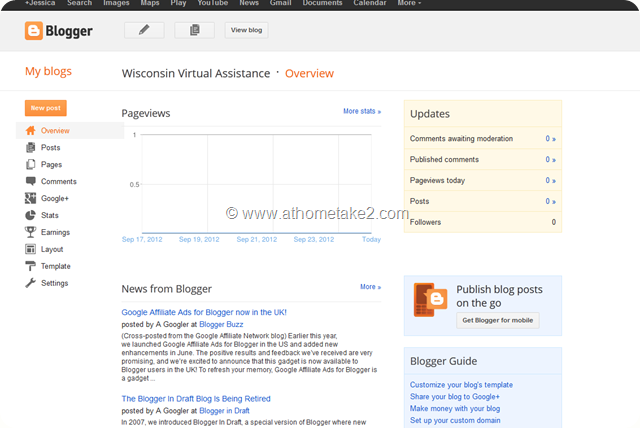Click YouTube in the Google bar
The height and width of the screenshot is (428, 640).
point(213,3)
